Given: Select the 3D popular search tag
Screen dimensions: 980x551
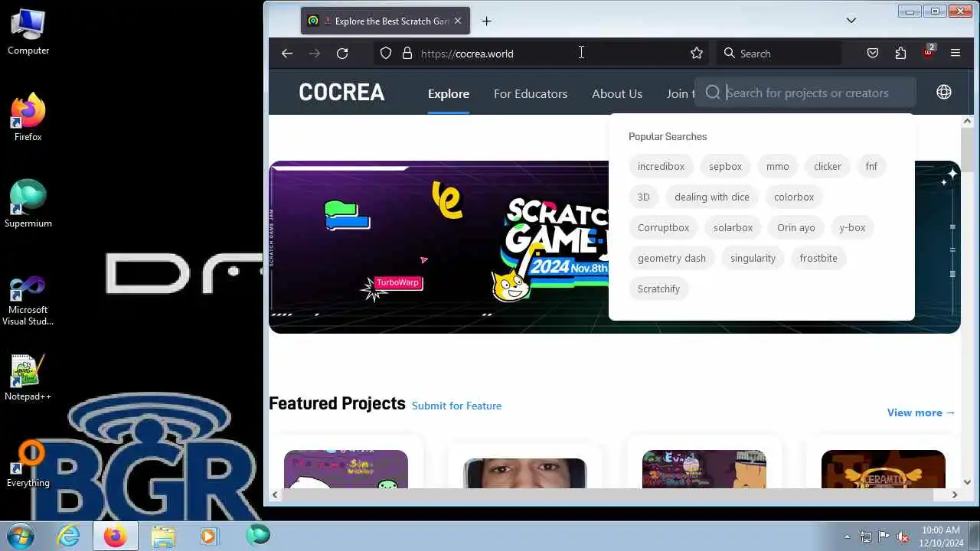Looking at the screenshot, I should pos(644,197).
